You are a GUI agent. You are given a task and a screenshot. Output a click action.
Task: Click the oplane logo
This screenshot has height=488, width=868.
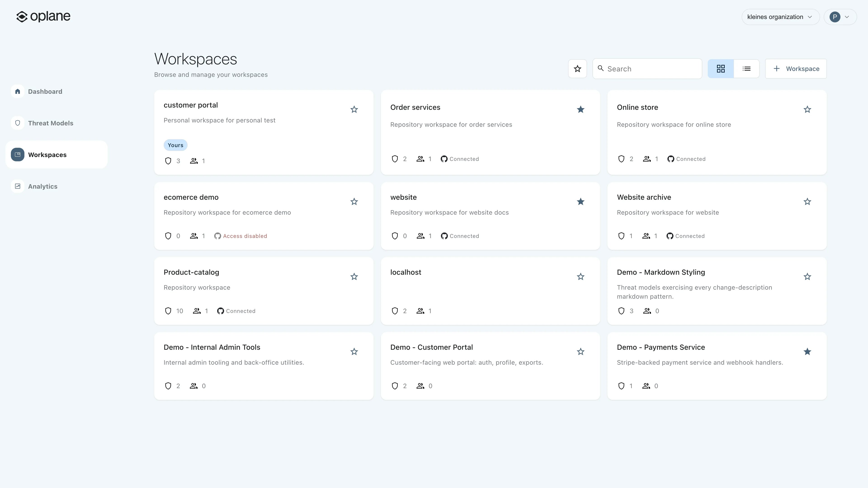pyautogui.click(x=43, y=16)
